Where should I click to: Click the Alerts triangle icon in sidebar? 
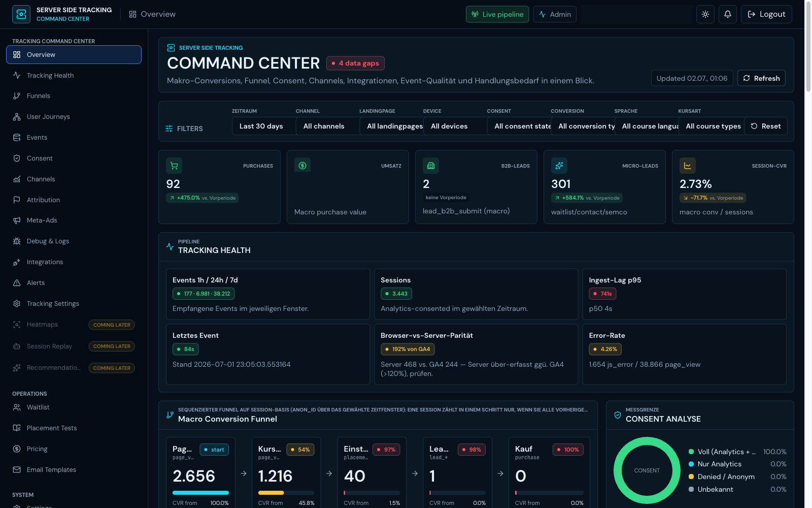coord(17,283)
